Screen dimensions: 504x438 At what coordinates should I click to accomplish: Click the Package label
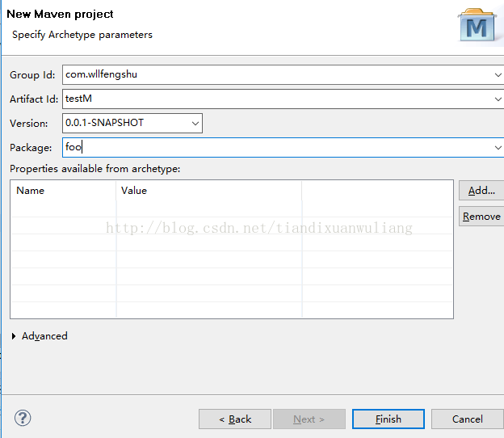31,148
